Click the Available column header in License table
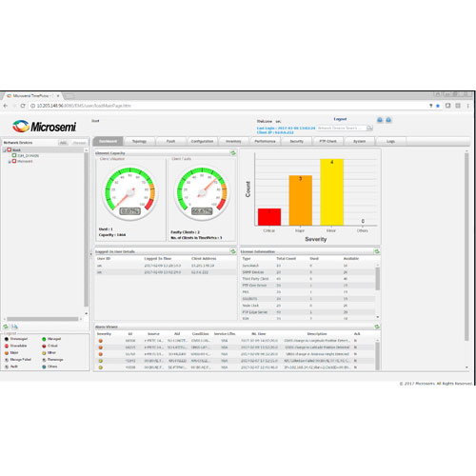 [351, 259]
